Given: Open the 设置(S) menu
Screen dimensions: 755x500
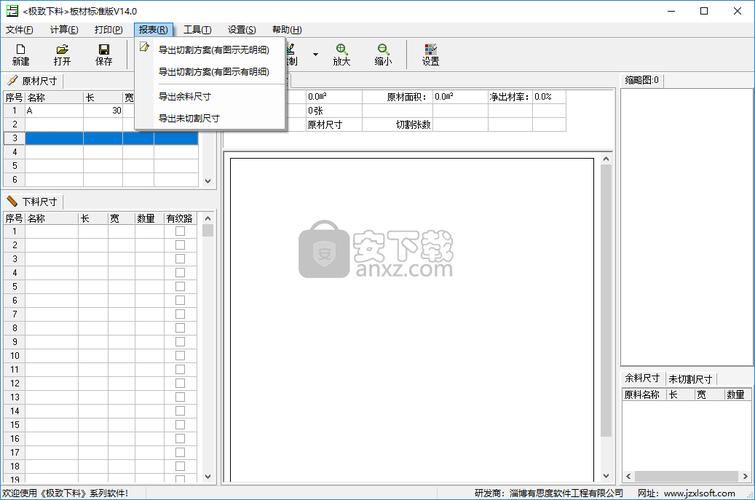Looking at the screenshot, I should 242,30.
